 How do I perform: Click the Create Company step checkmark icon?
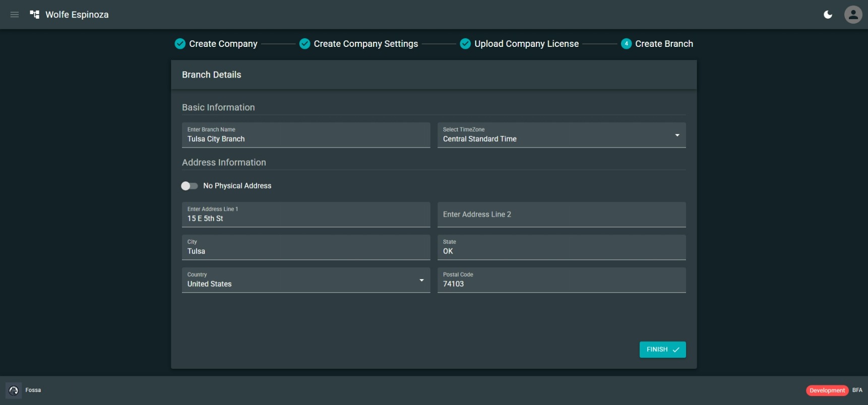(x=180, y=44)
